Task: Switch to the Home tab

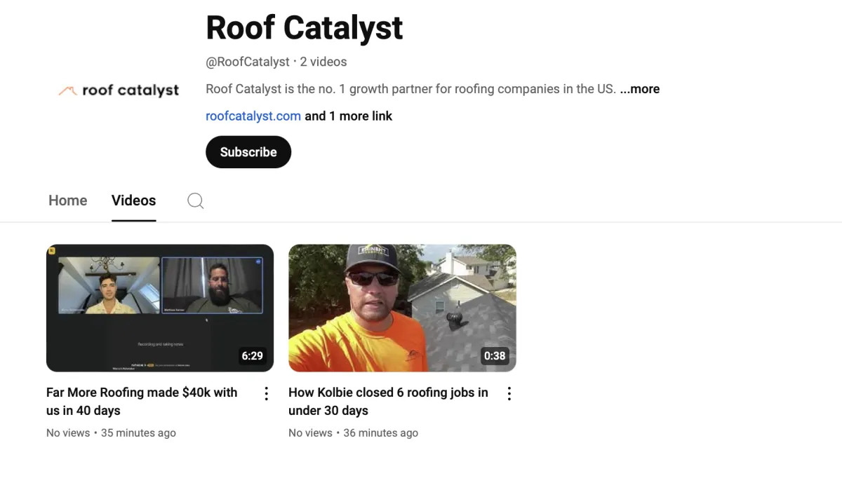Action: [68, 200]
